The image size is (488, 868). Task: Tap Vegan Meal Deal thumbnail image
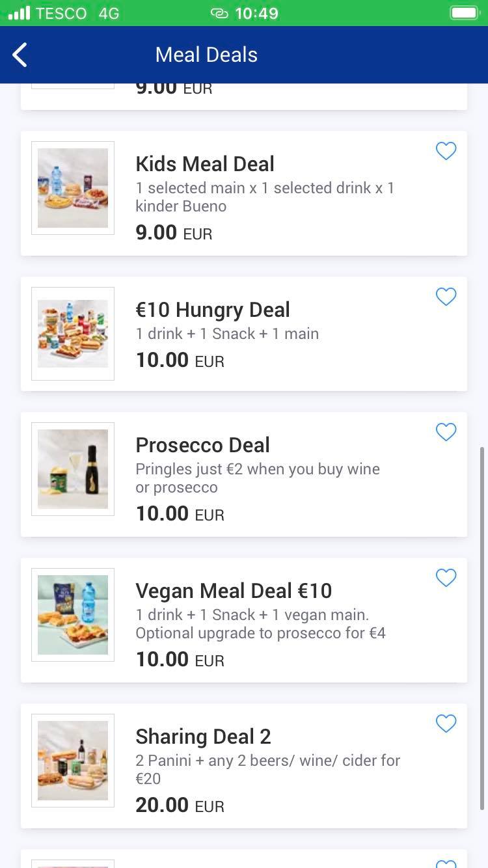pos(73,615)
